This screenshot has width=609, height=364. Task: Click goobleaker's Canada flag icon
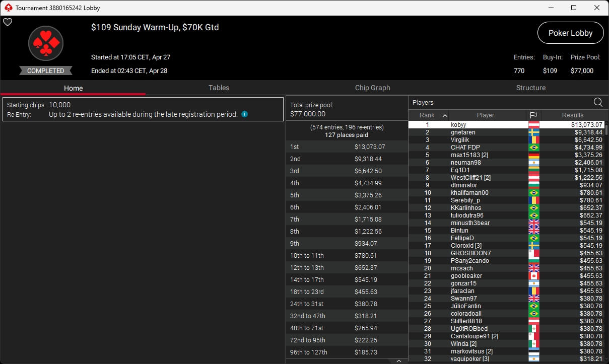[533, 275]
